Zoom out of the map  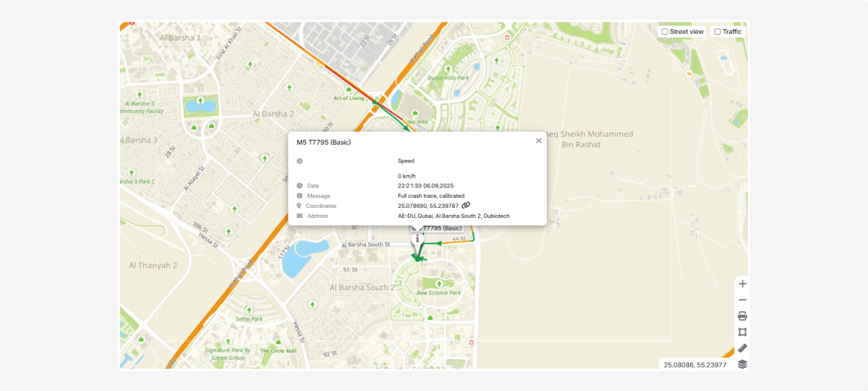(742, 300)
